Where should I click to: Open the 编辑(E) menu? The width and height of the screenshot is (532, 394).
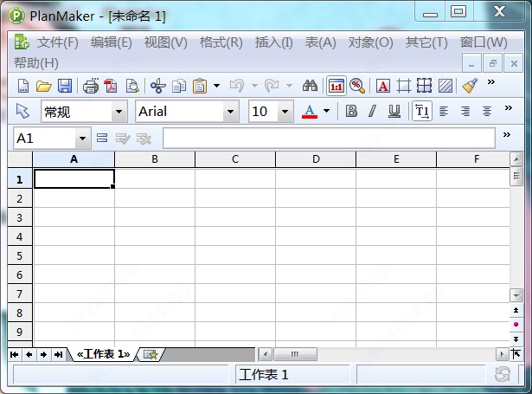coord(112,42)
